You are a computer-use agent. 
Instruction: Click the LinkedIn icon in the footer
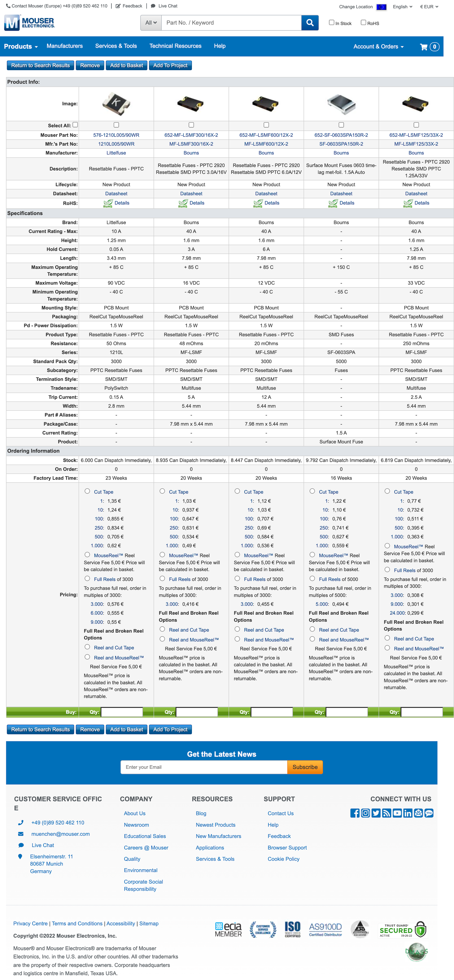(408, 813)
